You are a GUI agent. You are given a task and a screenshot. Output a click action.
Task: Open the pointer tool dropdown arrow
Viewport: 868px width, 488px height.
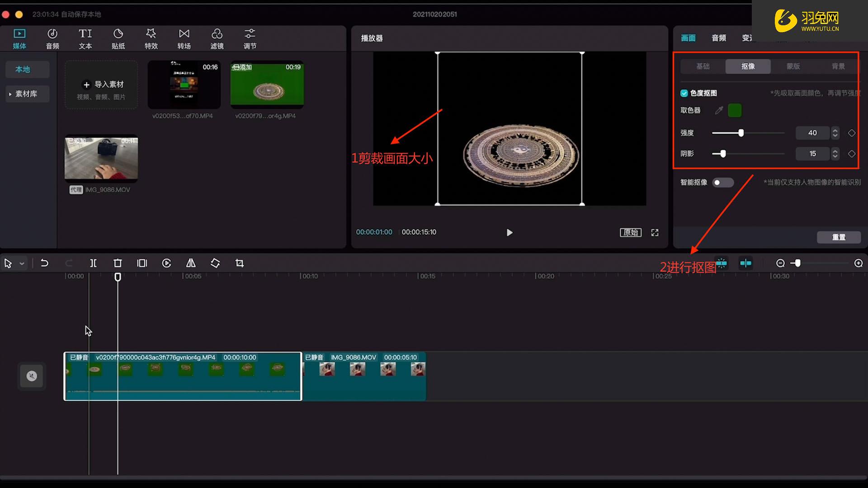[x=22, y=263]
